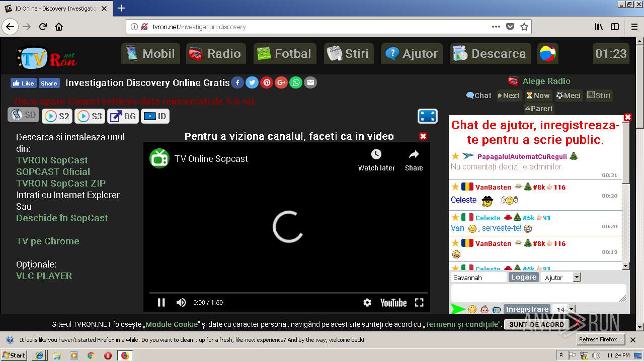Open the monkey face emoticon picker
Screen dimensions: 644x362
coord(485,309)
